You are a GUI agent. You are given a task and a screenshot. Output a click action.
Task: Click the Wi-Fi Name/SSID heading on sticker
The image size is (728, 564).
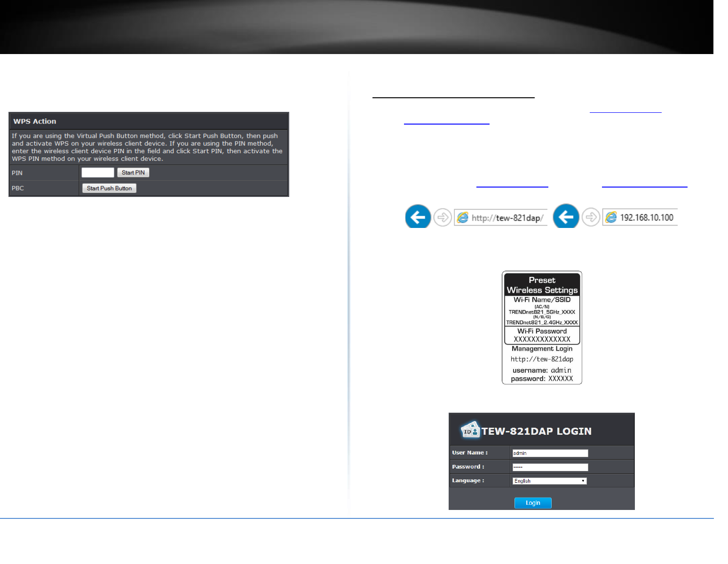542,299
